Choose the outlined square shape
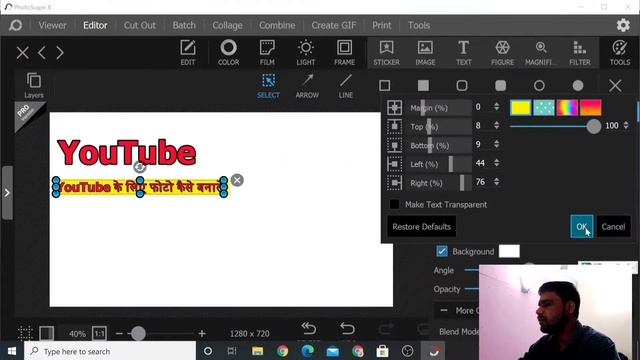The height and width of the screenshot is (360, 640). (x=384, y=85)
